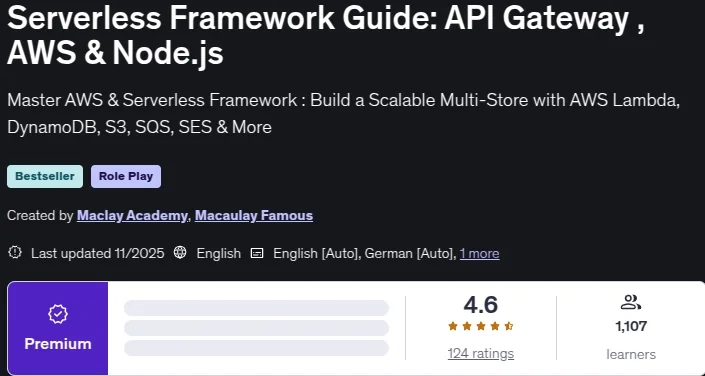Click the 1,107 learners count
The height and width of the screenshot is (376, 705).
[x=631, y=326]
